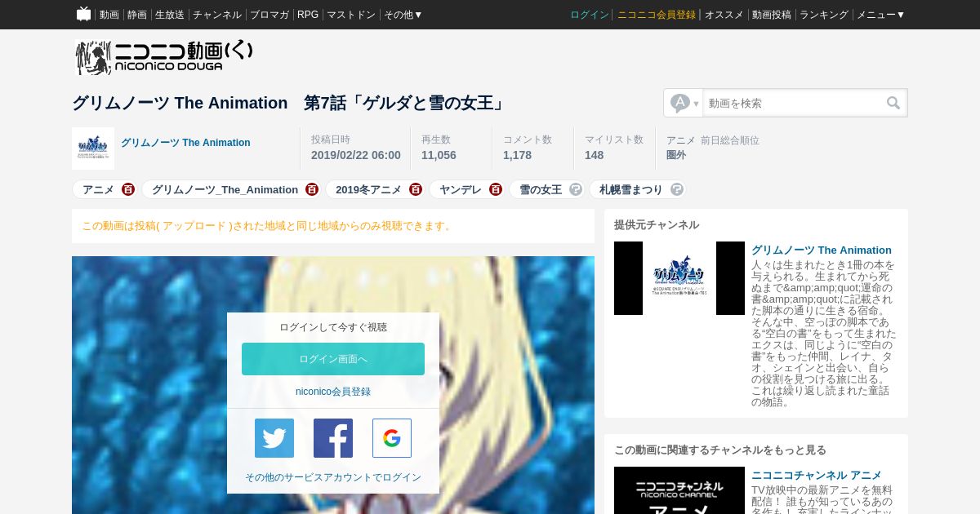
Task: Click その他のサービスアカウントでログイン link
Action: [x=333, y=477]
